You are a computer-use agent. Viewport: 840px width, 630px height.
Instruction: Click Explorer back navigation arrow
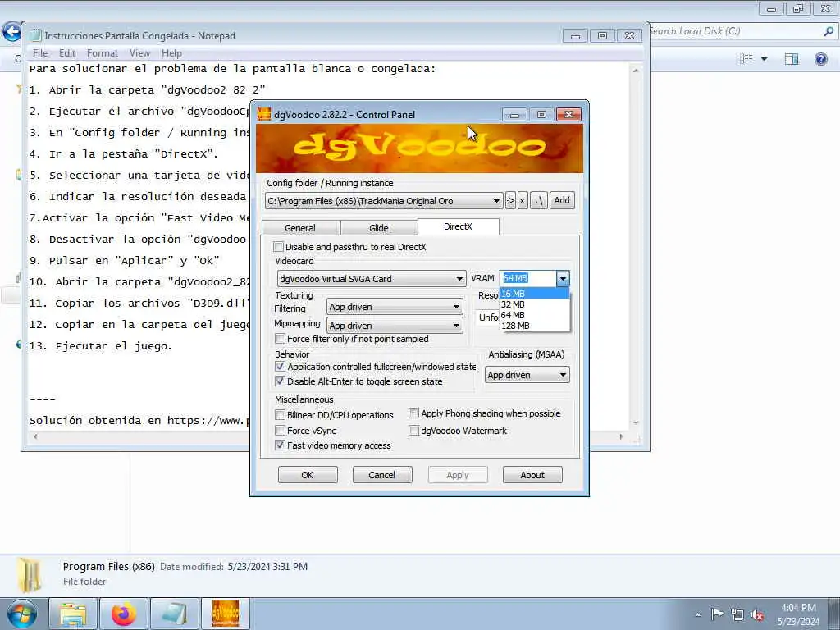pyautogui.click(x=11, y=32)
